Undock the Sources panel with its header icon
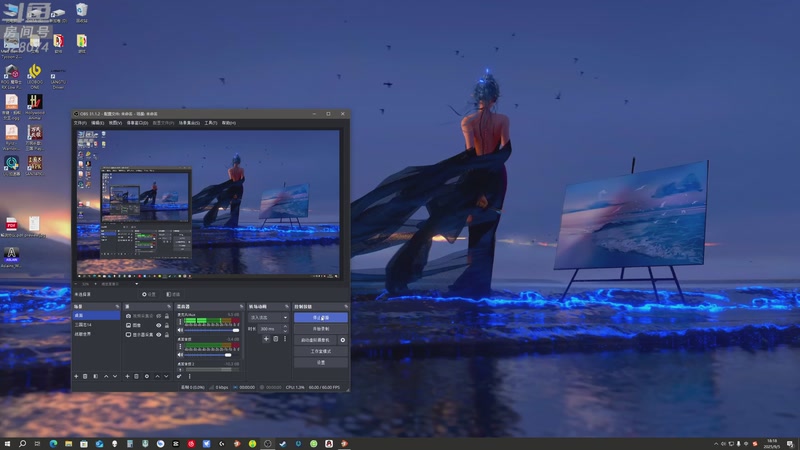The width and height of the screenshot is (800, 450). pos(169,307)
